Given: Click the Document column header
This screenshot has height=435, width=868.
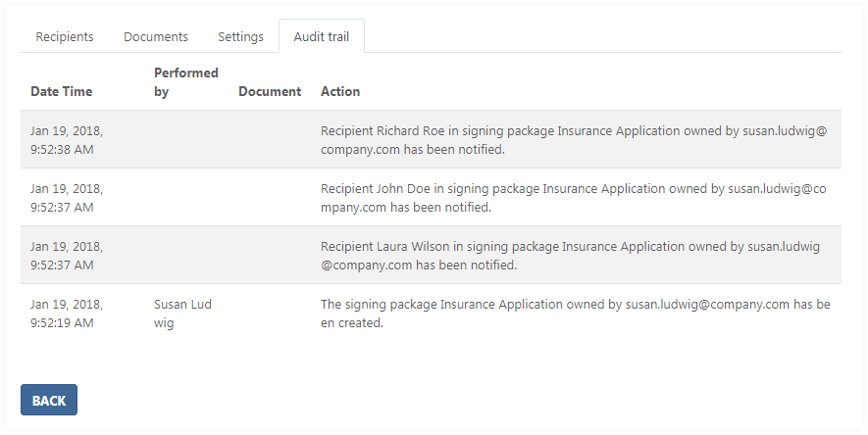Looking at the screenshot, I should click(x=269, y=91).
